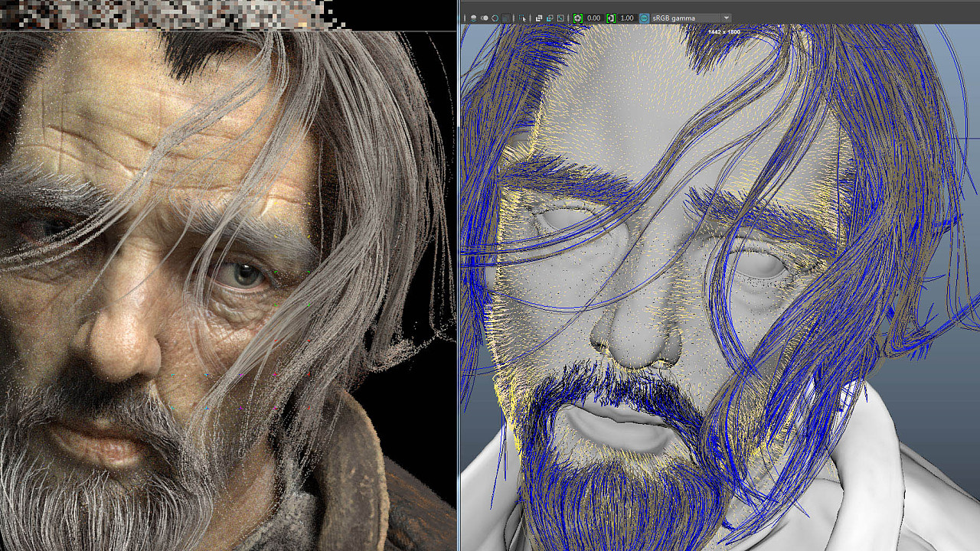The width and height of the screenshot is (980, 551).
Task: Toggle the view transform icon
Action: click(644, 18)
